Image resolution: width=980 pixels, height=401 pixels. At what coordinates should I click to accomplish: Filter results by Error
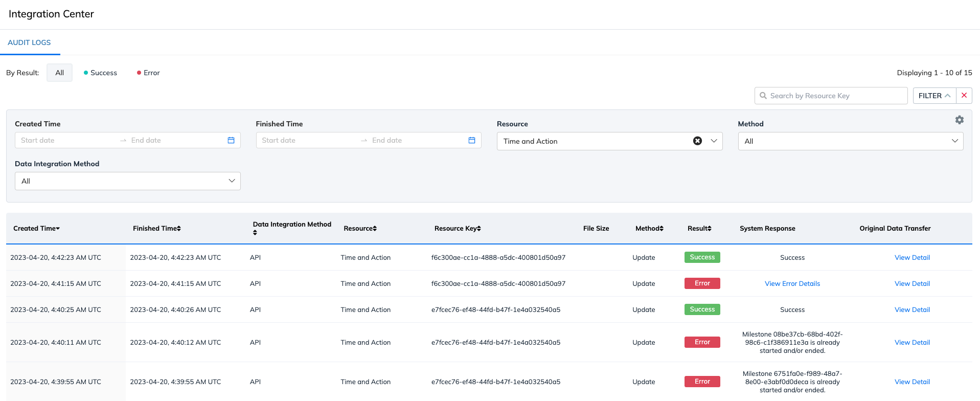pos(148,73)
